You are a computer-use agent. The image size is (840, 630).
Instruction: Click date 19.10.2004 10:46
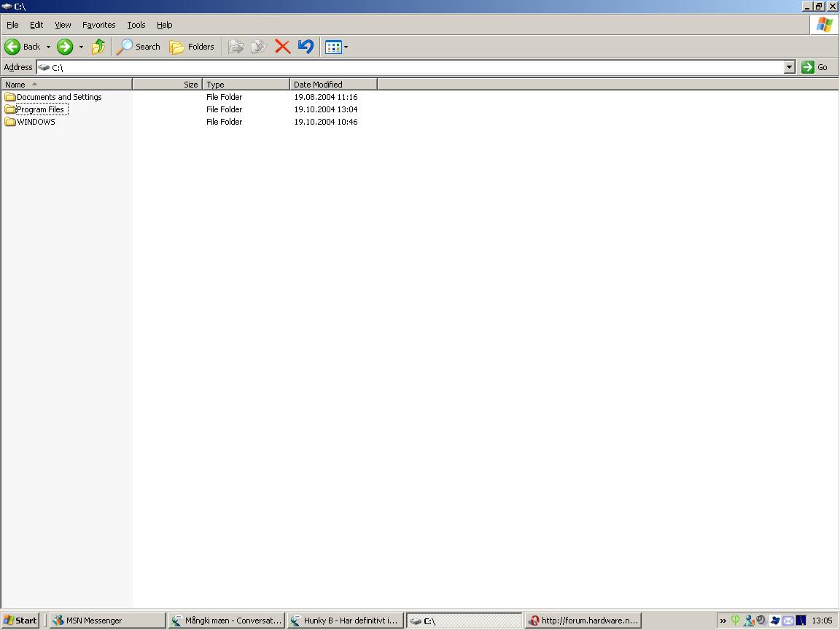(326, 122)
